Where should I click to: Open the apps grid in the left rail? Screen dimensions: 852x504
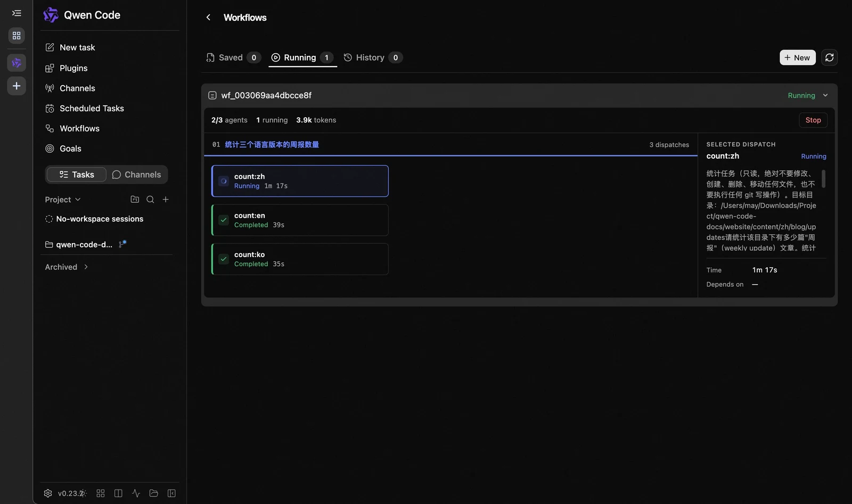pyautogui.click(x=17, y=36)
